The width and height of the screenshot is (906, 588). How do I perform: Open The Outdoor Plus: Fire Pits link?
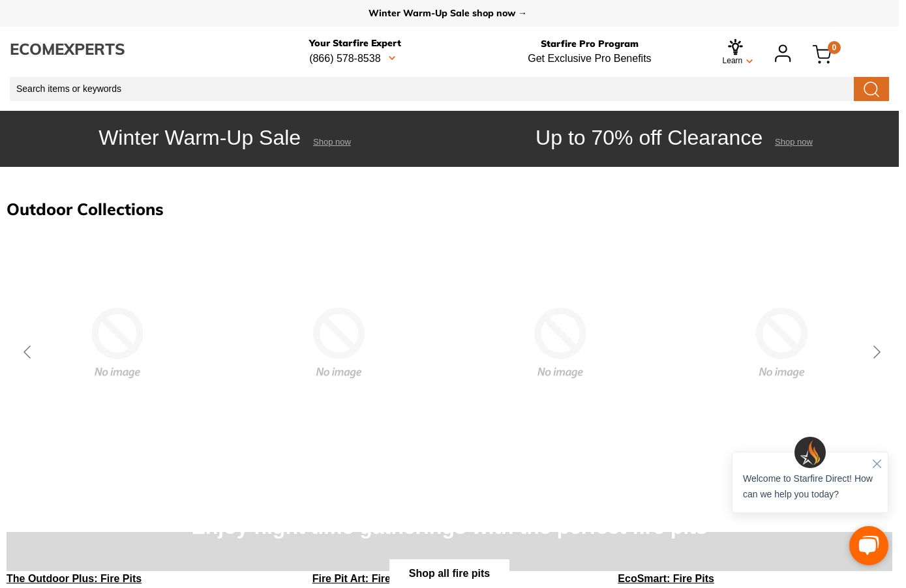tap(74, 579)
